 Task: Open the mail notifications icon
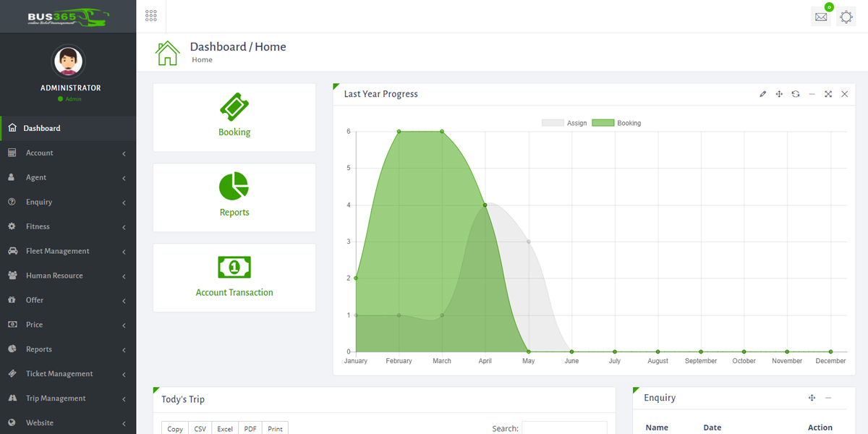pyautogui.click(x=821, y=17)
